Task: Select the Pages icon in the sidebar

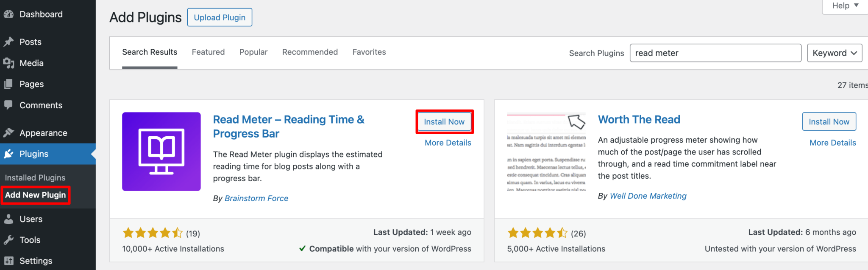Action: pyautogui.click(x=8, y=84)
